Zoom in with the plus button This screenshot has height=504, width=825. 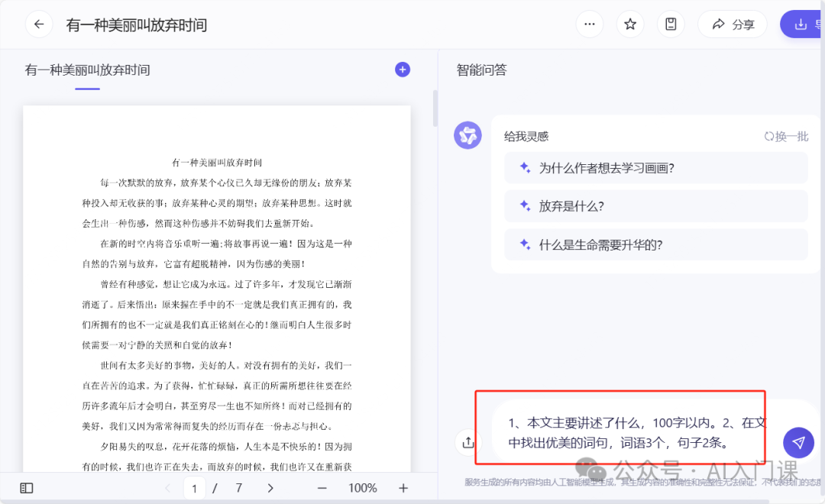coord(403,488)
